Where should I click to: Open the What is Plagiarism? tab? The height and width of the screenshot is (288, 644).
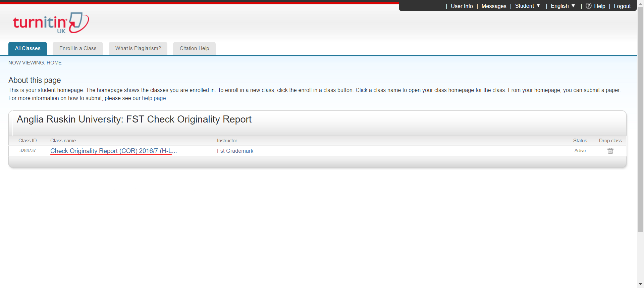pos(138,48)
